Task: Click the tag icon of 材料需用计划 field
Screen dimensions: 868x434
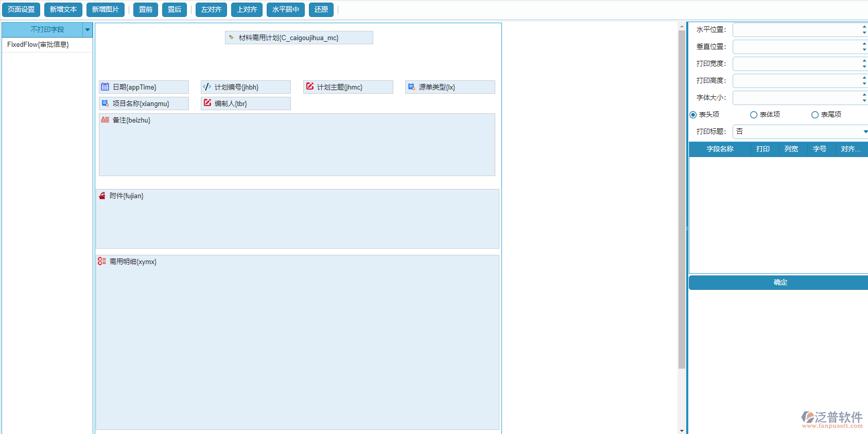Action: 231,37
